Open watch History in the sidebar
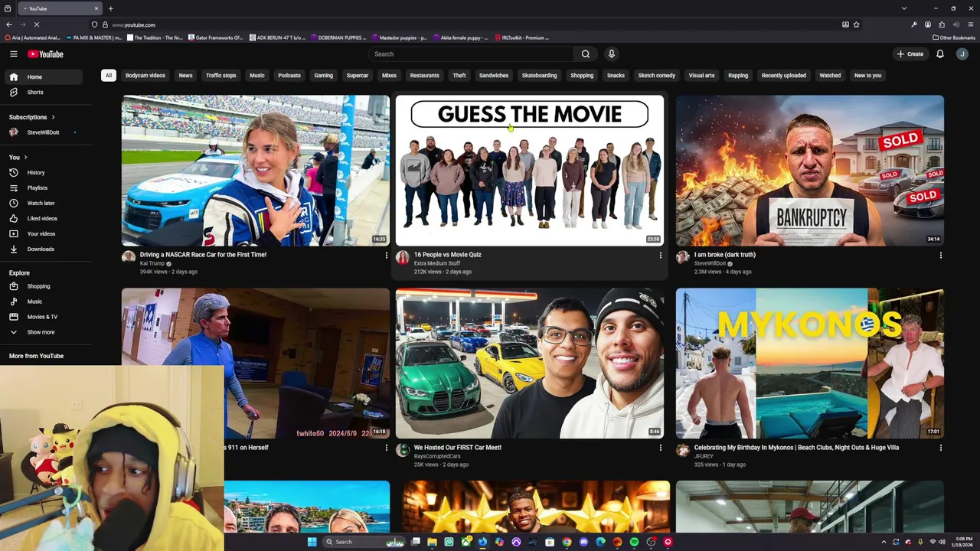980x551 pixels. (x=43, y=172)
